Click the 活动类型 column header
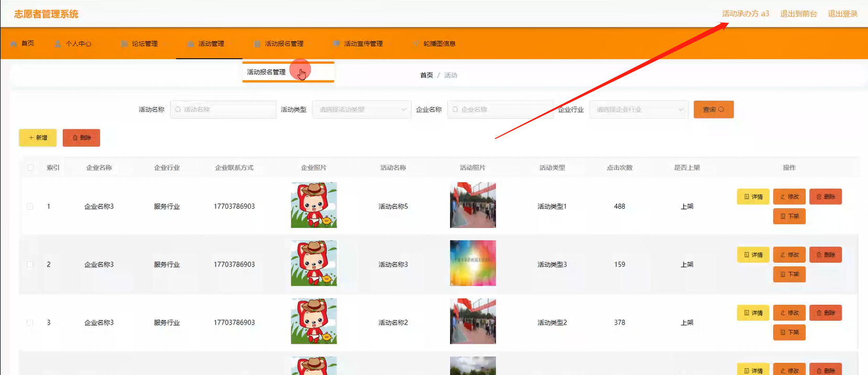 (552, 168)
